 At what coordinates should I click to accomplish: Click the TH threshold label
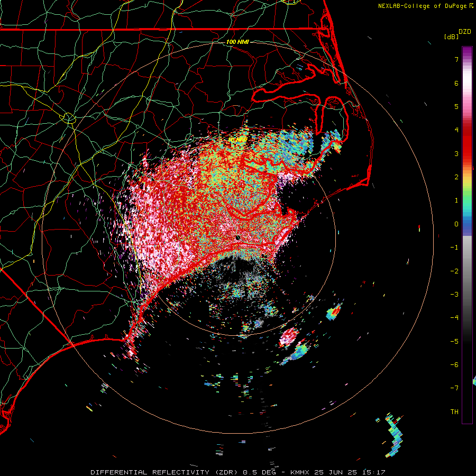(454, 412)
